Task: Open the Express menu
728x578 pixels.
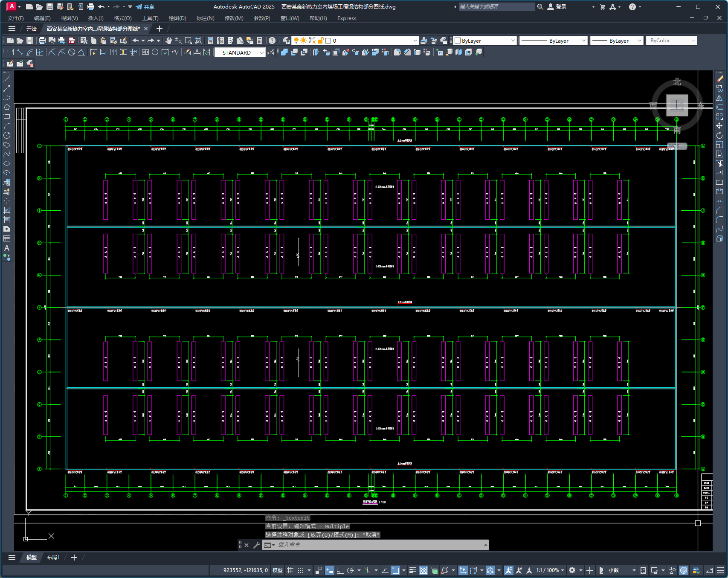Action: 347,18
